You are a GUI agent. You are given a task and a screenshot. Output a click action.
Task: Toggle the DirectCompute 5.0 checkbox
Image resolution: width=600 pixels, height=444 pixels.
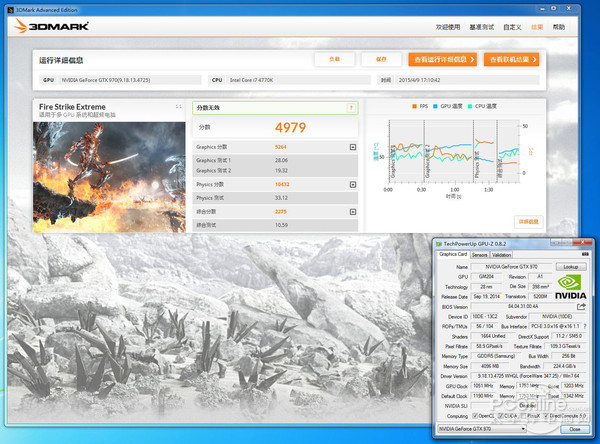click(546, 416)
